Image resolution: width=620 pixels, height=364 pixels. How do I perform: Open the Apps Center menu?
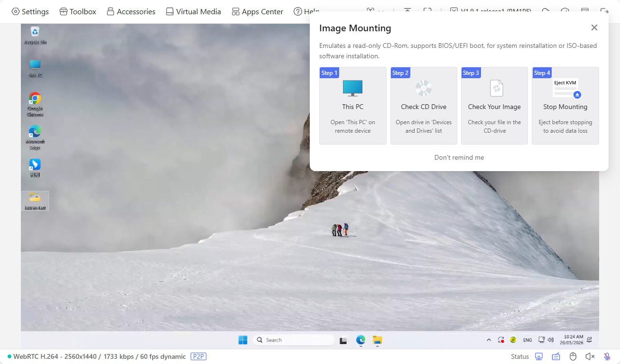[257, 11]
